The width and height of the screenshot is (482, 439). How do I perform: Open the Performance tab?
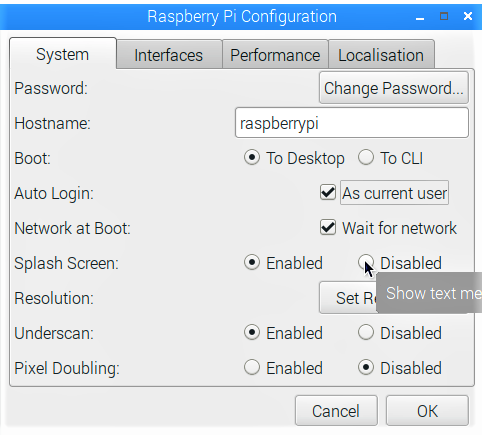(275, 55)
